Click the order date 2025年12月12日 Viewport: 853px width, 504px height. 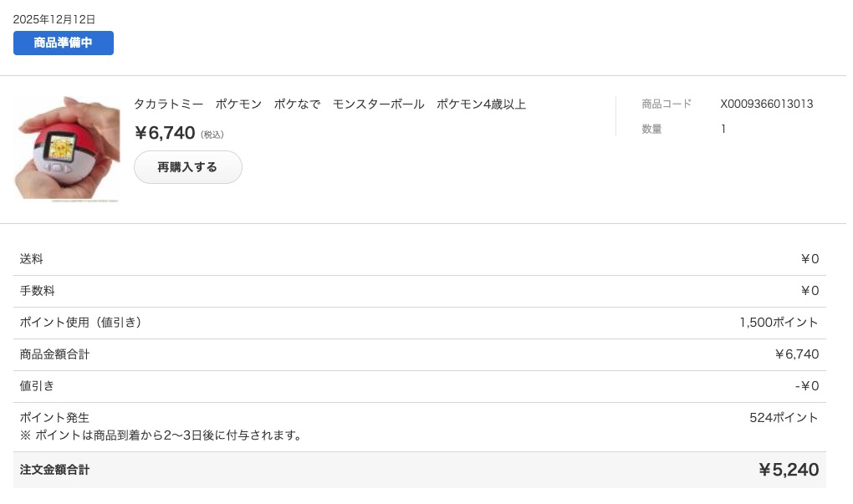pyautogui.click(x=54, y=19)
